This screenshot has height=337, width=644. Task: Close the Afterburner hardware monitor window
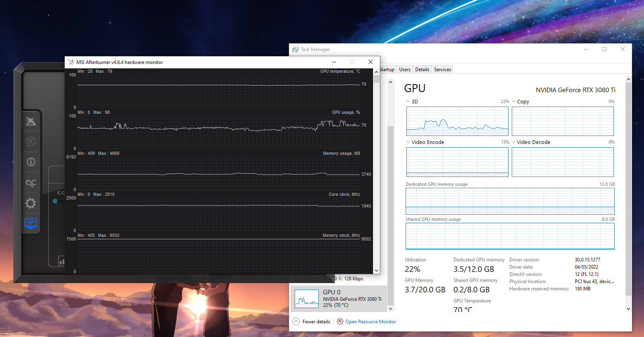click(371, 62)
